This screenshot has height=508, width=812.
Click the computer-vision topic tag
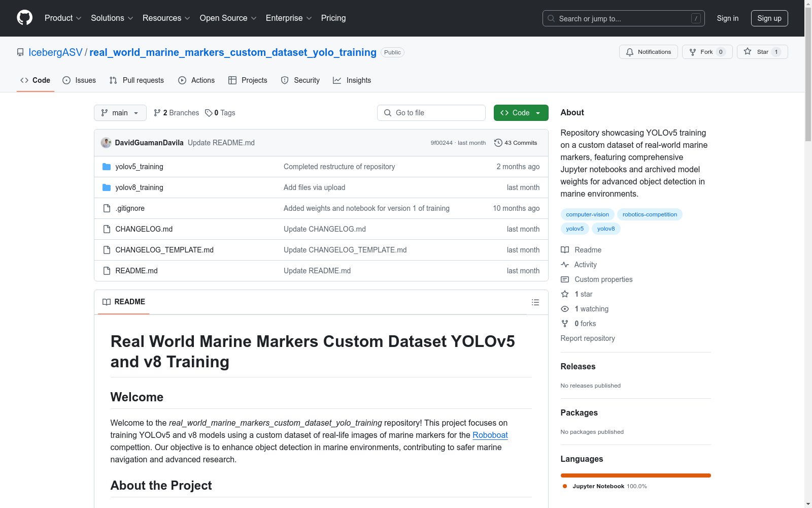point(588,214)
